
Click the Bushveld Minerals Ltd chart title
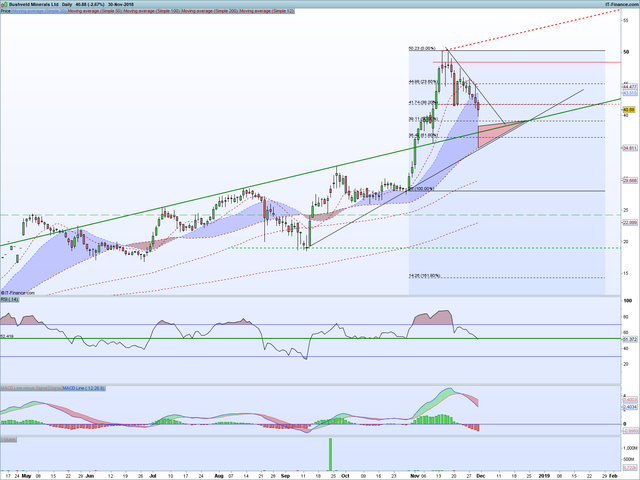click(34, 4)
